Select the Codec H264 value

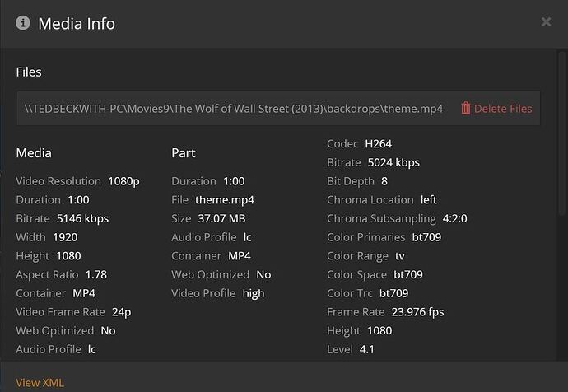click(379, 144)
